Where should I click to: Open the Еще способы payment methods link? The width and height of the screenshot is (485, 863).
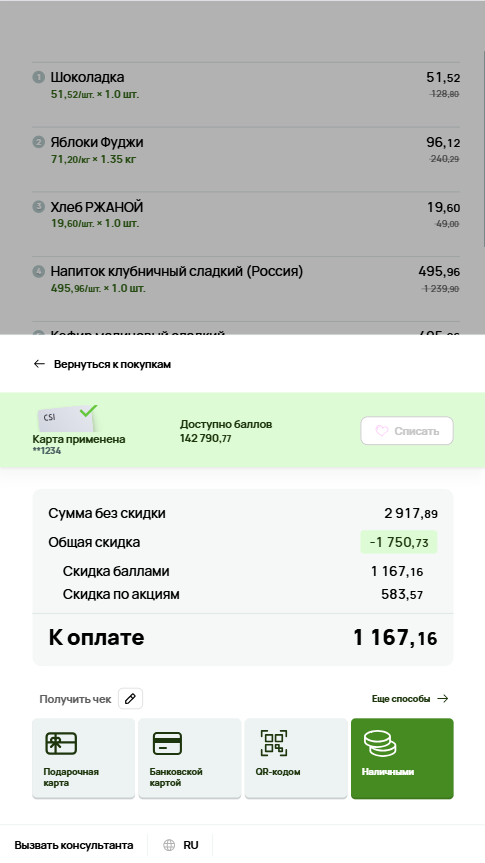click(x=410, y=698)
